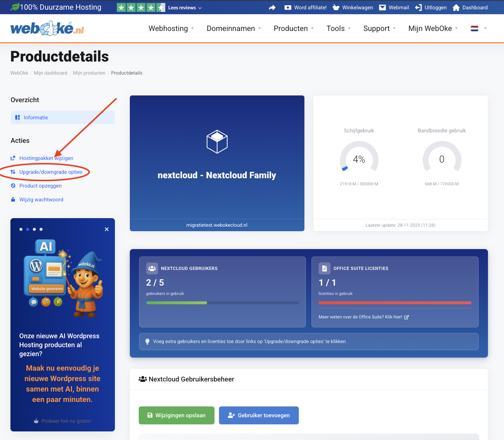
Task: Click the Hostingpakket wijzigen external-link icon
Action: 13,158
